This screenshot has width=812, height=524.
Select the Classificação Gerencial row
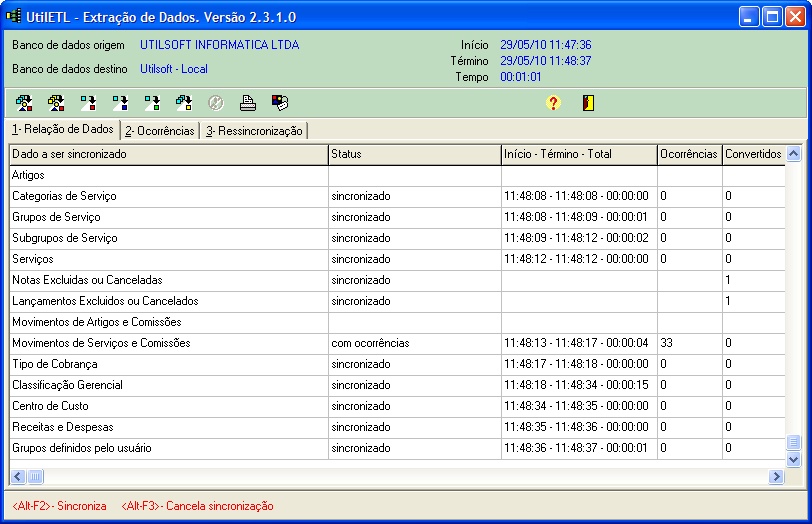[397, 385]
